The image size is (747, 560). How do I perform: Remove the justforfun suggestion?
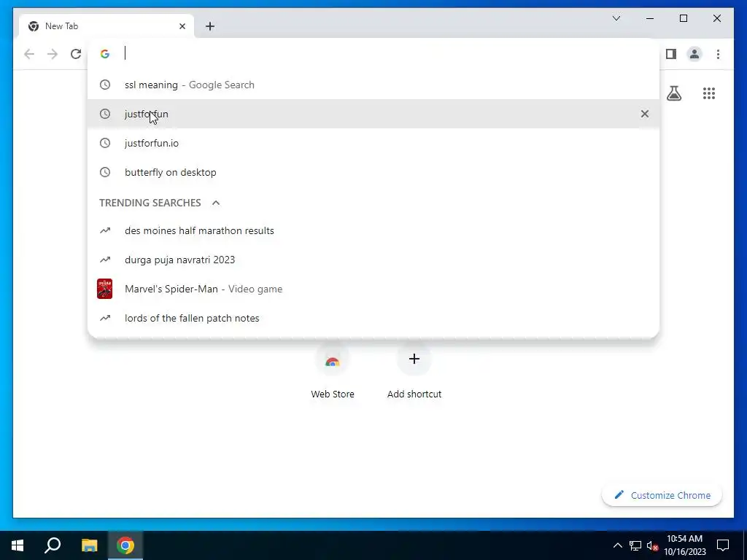645,114
